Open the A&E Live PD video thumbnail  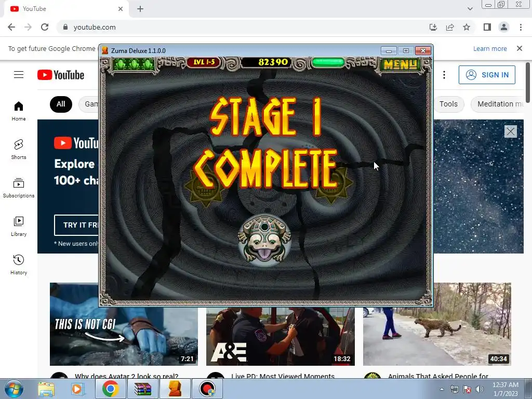tap(280, 337)
